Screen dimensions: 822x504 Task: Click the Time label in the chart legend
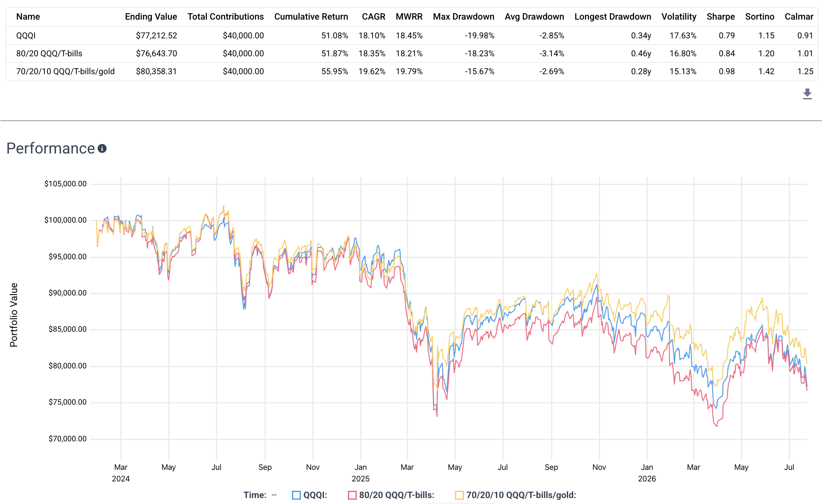click(x=255, y=495)
